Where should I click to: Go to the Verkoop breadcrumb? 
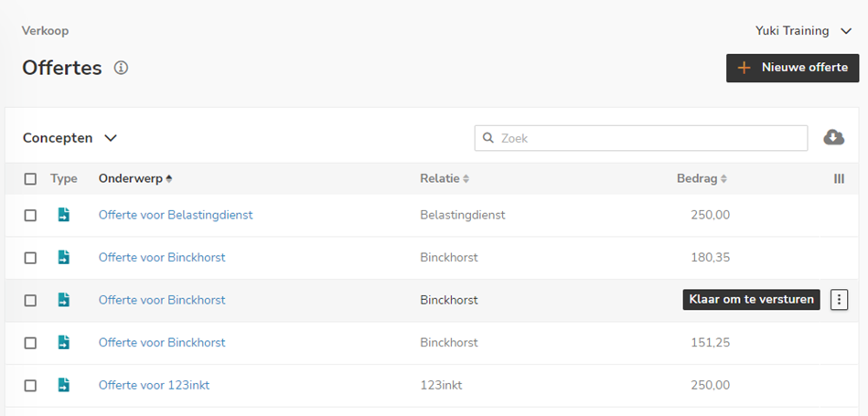point(46,31)
